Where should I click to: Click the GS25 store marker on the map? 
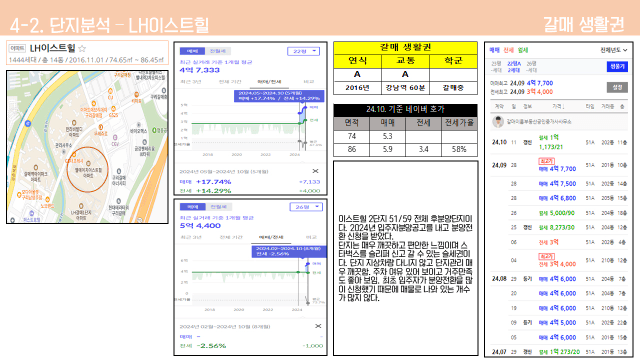coord(113,109)
